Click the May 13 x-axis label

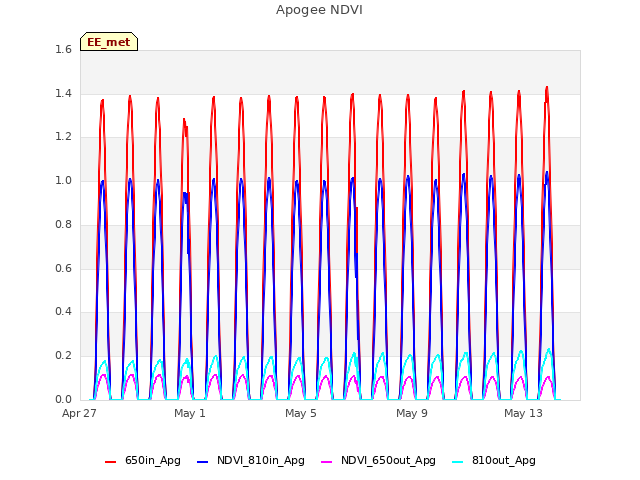[x=523, y=413]
